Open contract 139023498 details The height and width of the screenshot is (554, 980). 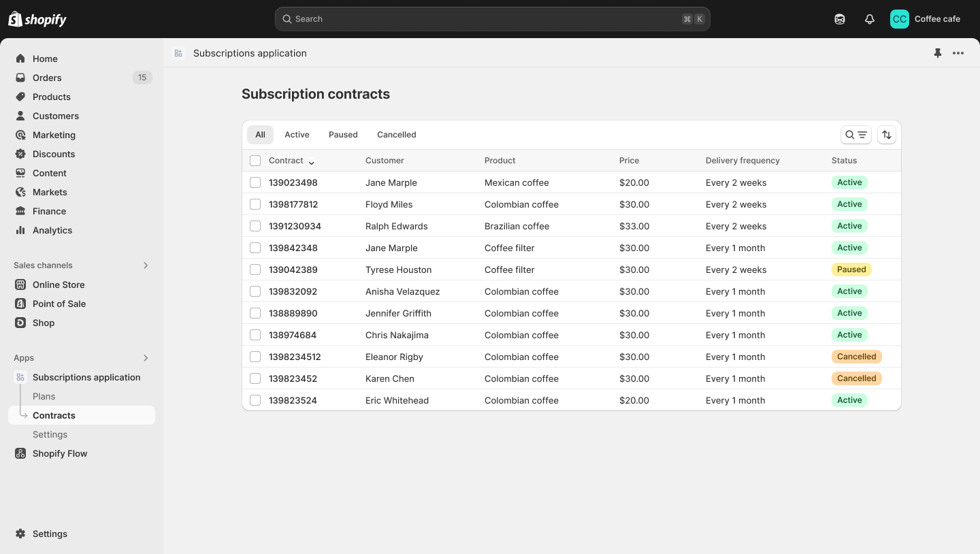pos(293,182)
